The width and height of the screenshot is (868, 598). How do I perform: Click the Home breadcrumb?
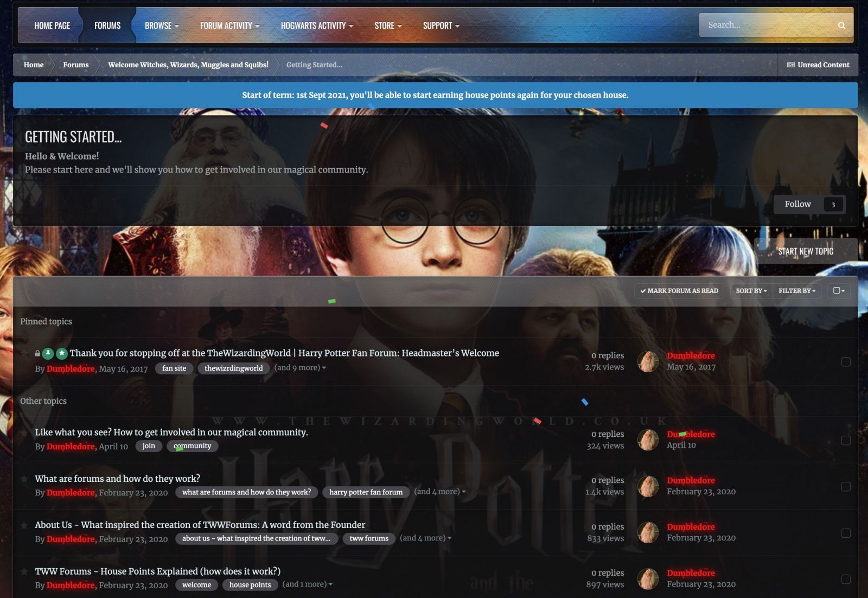34,65
